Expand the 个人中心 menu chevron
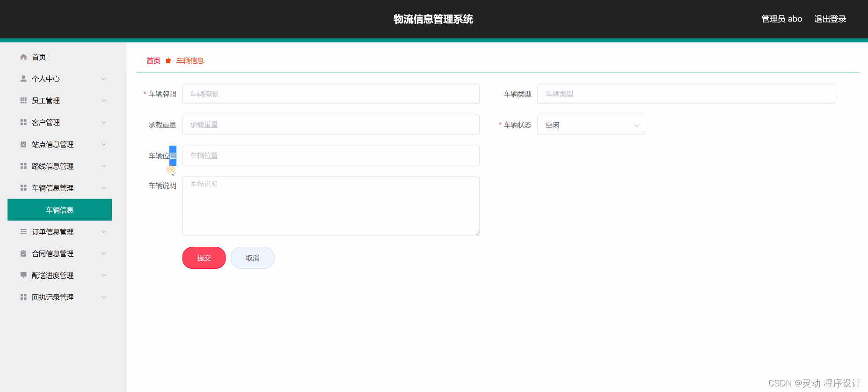Viewport: 868px width, 392px height. pyautogui.click(x=104, y=79)
